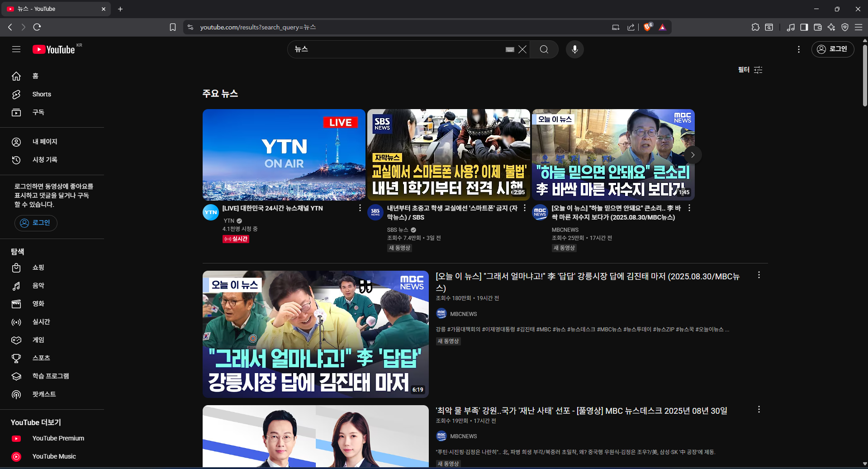Open the 필터 filter options
The image size is (868, 469).
click(750, 70)
